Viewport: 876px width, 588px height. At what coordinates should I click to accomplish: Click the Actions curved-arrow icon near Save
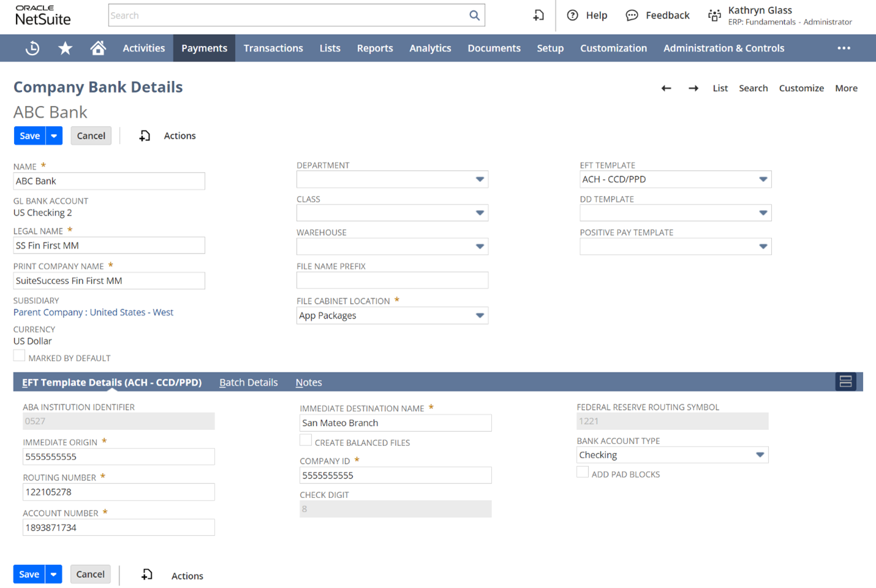point(145,135)
